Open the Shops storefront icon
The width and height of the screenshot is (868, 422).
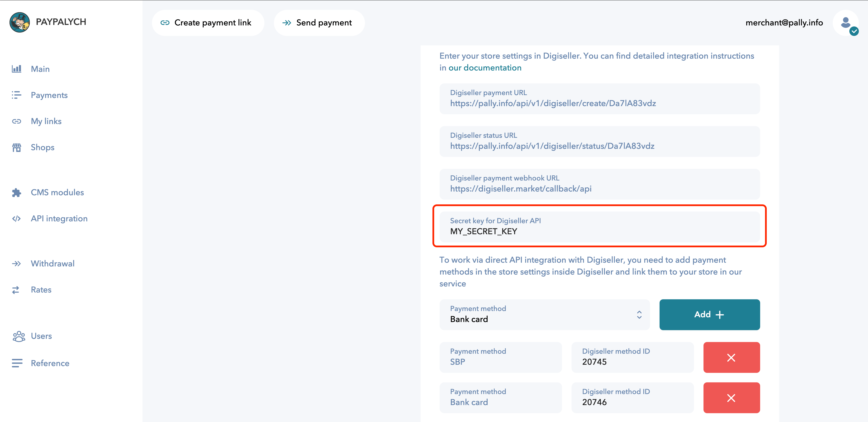(17, 147)
